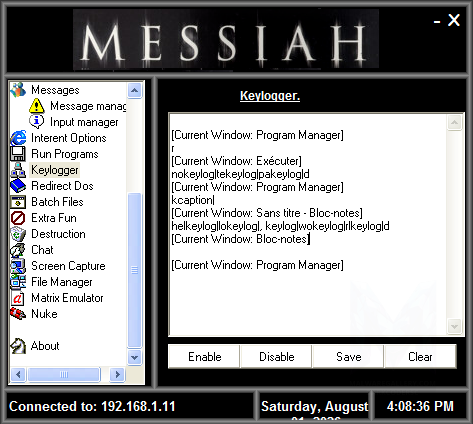Disable the keylogger
473x424 pixels.
pyautogui.click(x=276, y=357)
